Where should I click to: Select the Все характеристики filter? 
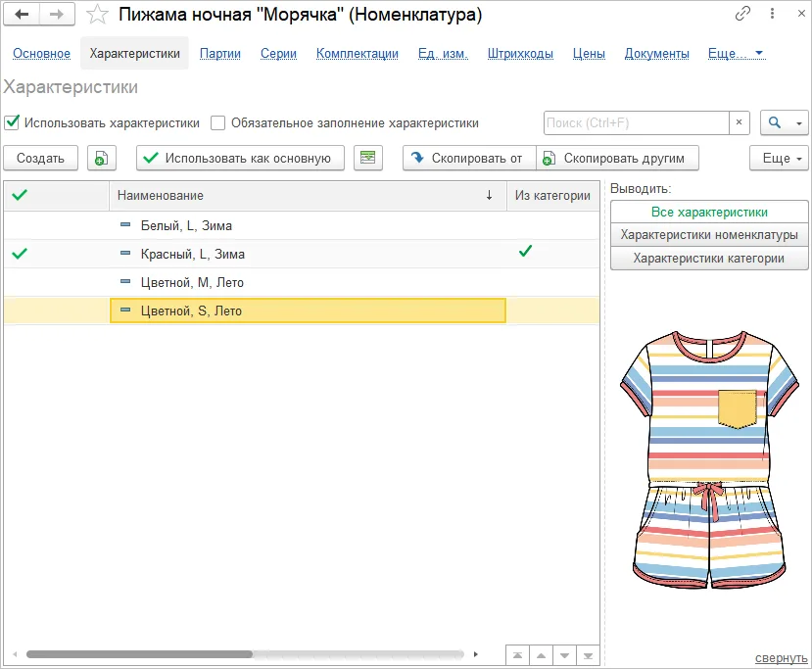point(709,212)
